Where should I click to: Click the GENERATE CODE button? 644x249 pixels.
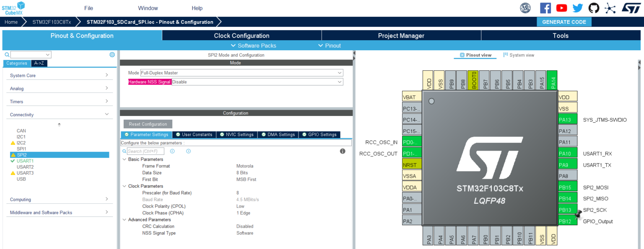(564, 22)
